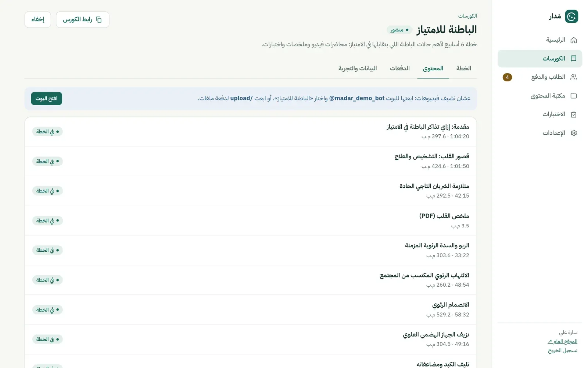Image resolution: width=588 pixels, height=368 pixels.
Task: Click the clipboard icon beside الاختبارات
Action: tap(574, 114)
